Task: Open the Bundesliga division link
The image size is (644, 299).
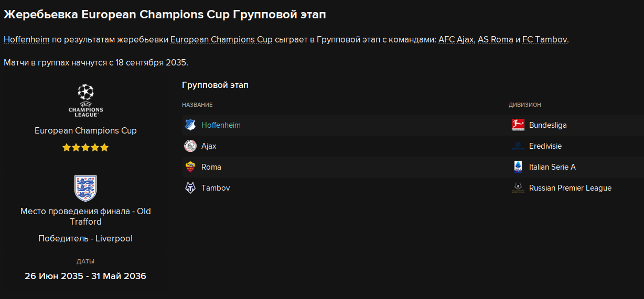Action: (548, 125)
